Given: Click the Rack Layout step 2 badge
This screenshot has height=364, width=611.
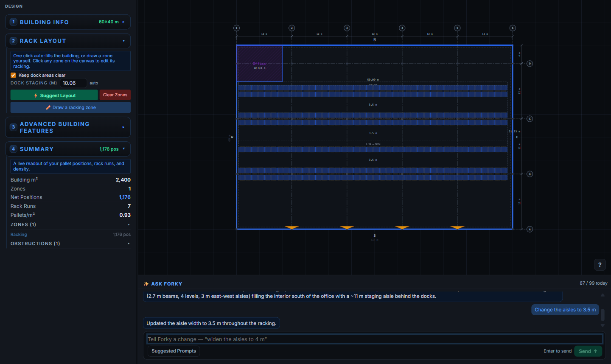Looking at the screenshot, I should pos(13,41).
